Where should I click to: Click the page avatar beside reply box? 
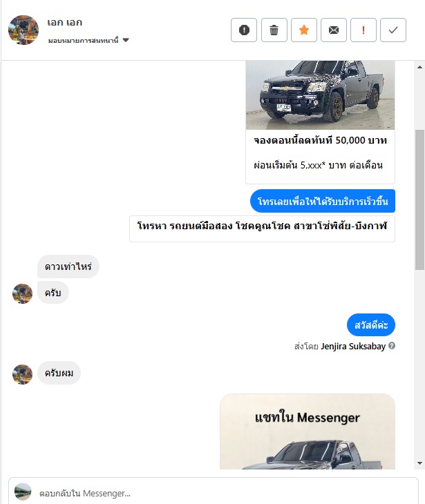click(23, 492)
